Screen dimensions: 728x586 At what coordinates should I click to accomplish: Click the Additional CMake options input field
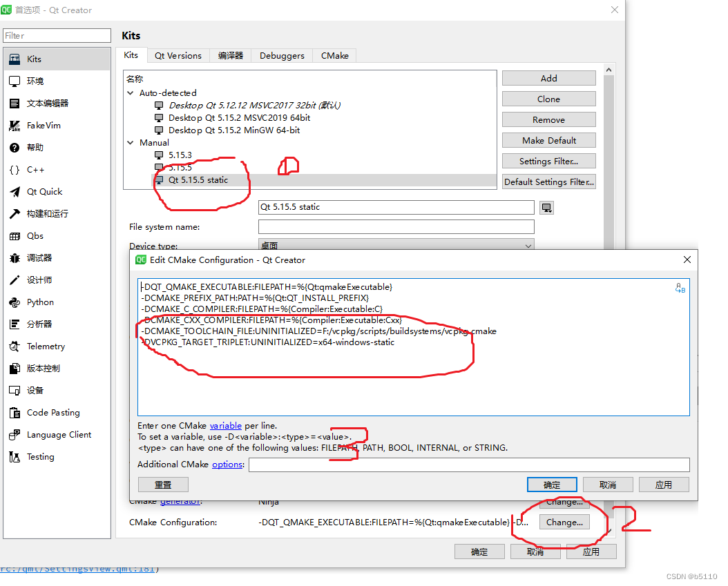[469, 465]
